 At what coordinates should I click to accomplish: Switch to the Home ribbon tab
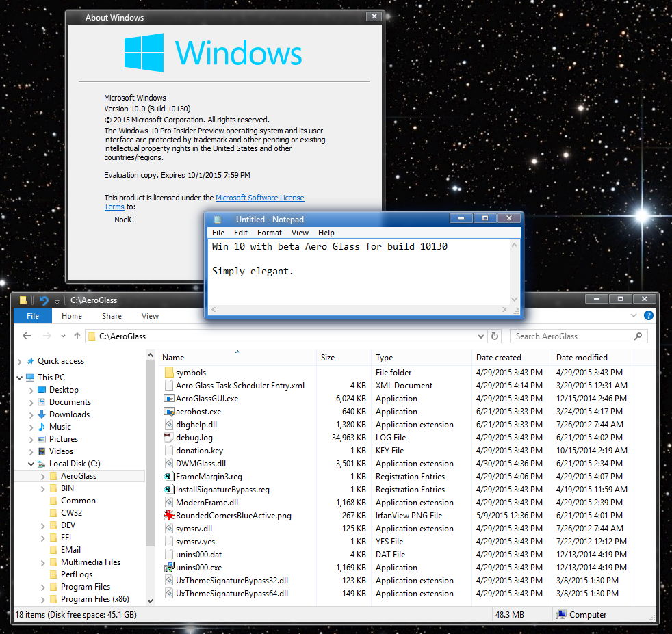72,316
